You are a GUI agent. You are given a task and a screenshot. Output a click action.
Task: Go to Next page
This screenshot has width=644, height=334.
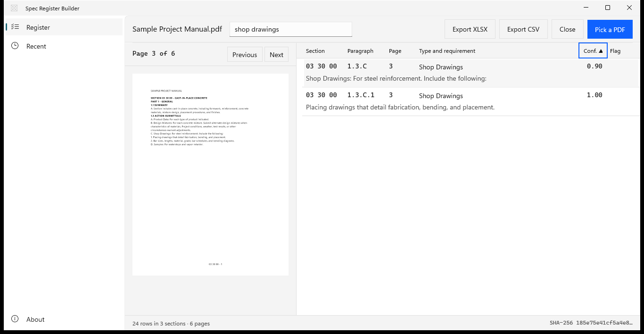tap(277, 55)
